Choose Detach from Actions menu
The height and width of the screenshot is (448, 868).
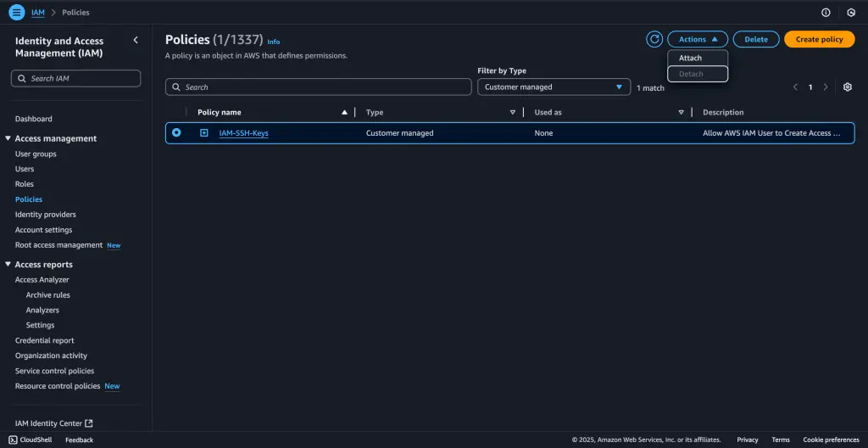coord(698,74)
